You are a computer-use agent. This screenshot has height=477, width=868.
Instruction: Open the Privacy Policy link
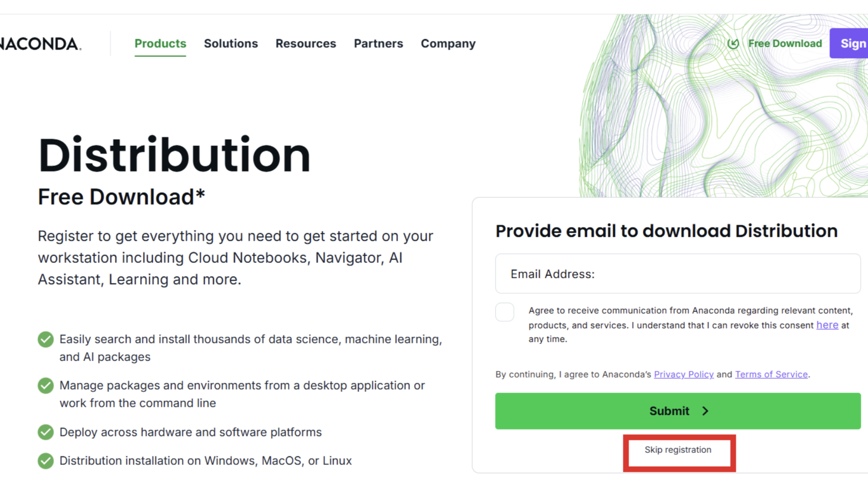pyautogui.click(x=684, y=374)
